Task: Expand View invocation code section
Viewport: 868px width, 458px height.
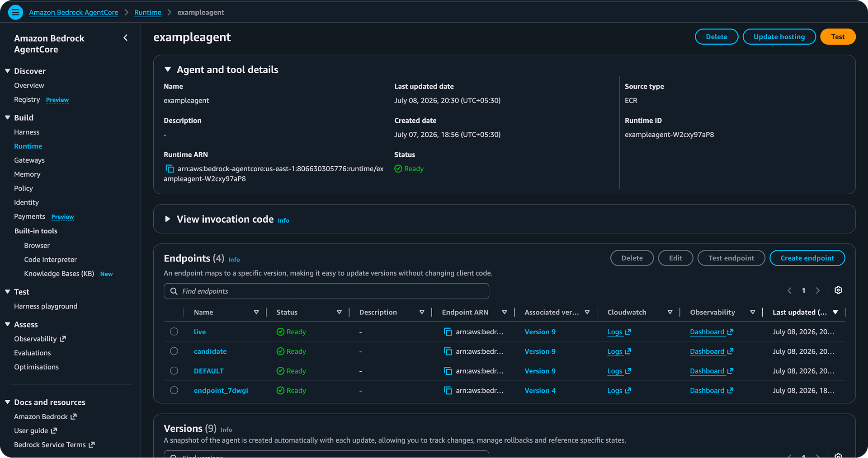Action: point(168,219)
